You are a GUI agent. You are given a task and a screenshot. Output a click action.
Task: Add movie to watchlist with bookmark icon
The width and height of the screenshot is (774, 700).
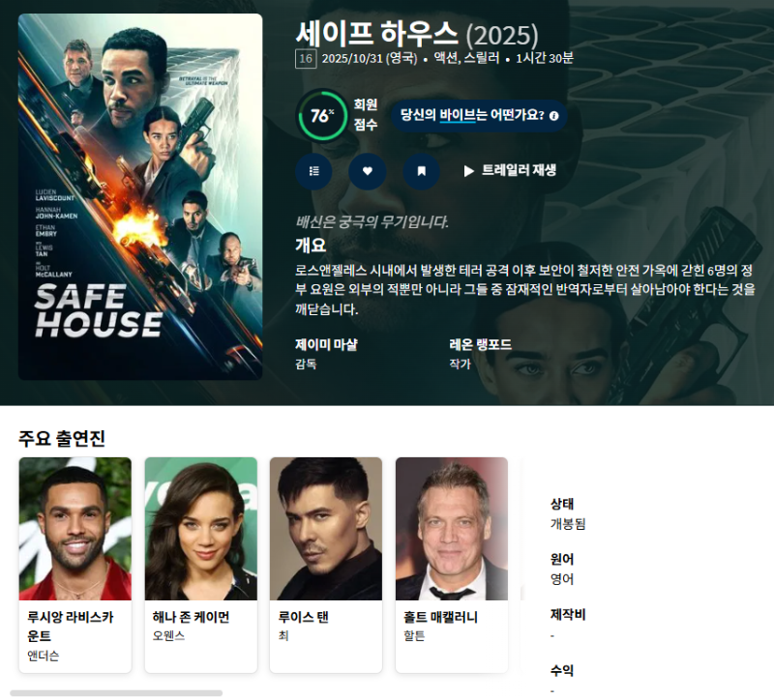[x=421, y=171]
